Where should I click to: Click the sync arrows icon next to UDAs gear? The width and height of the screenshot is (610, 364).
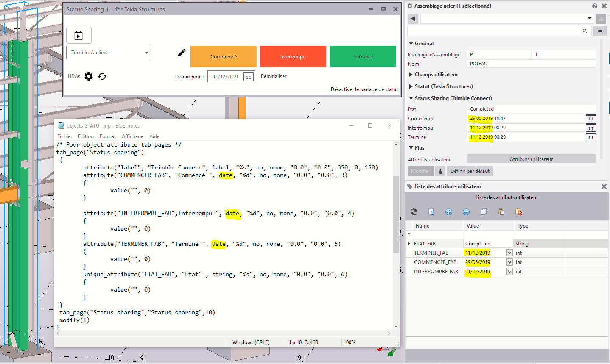click(x=102, y=76)
